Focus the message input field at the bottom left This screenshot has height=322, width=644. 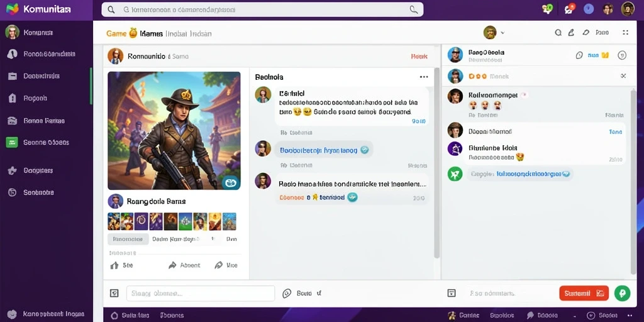click(201, 293)
